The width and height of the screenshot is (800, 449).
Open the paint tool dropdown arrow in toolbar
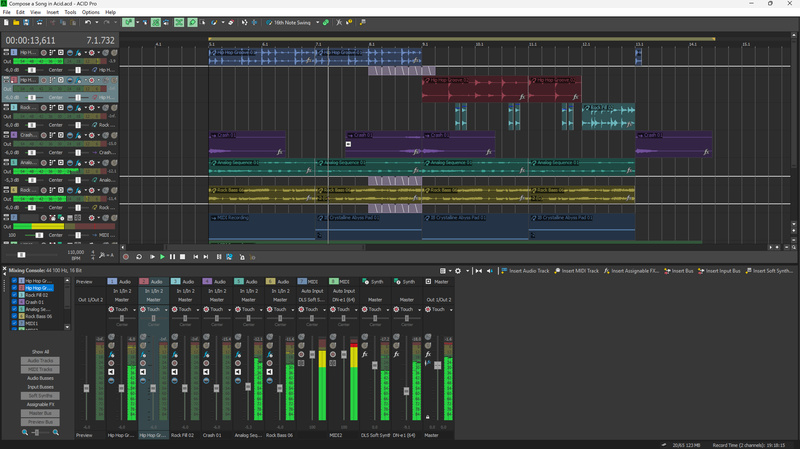tap(222, 22)
